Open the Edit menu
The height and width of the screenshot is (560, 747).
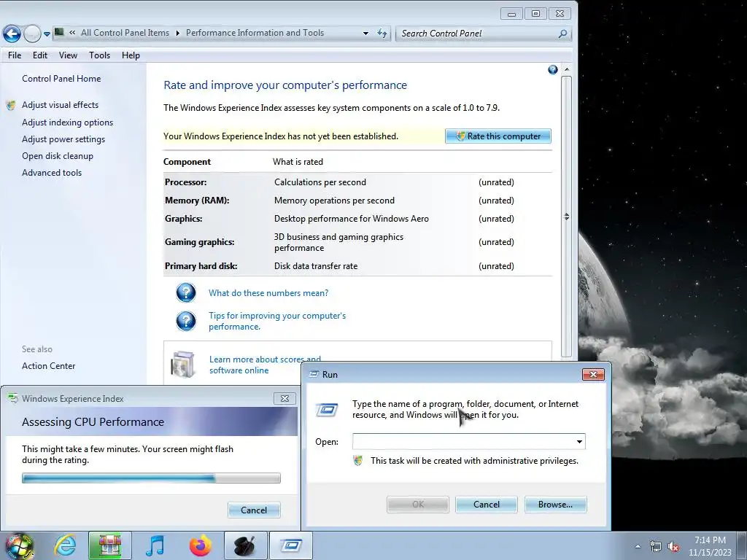[x=40, y=55]
